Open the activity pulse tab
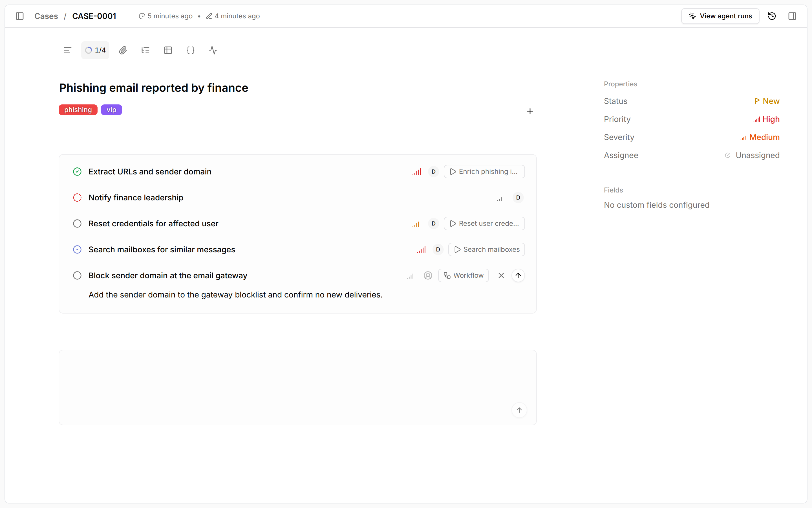The height and width of the screenshot is (508, 812). pos(213,51)
